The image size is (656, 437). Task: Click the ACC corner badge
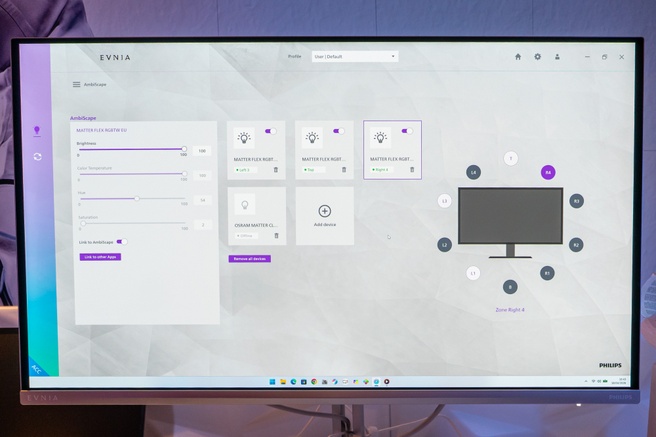(38, 368)
